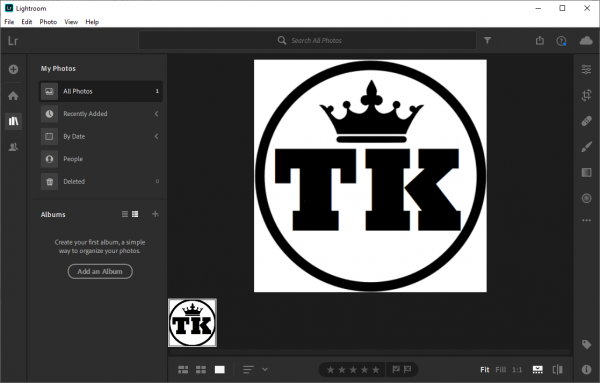Open the sort order dropdown arrow
Image resolution: width=600 pixels, height=383 pixels.
265,369
